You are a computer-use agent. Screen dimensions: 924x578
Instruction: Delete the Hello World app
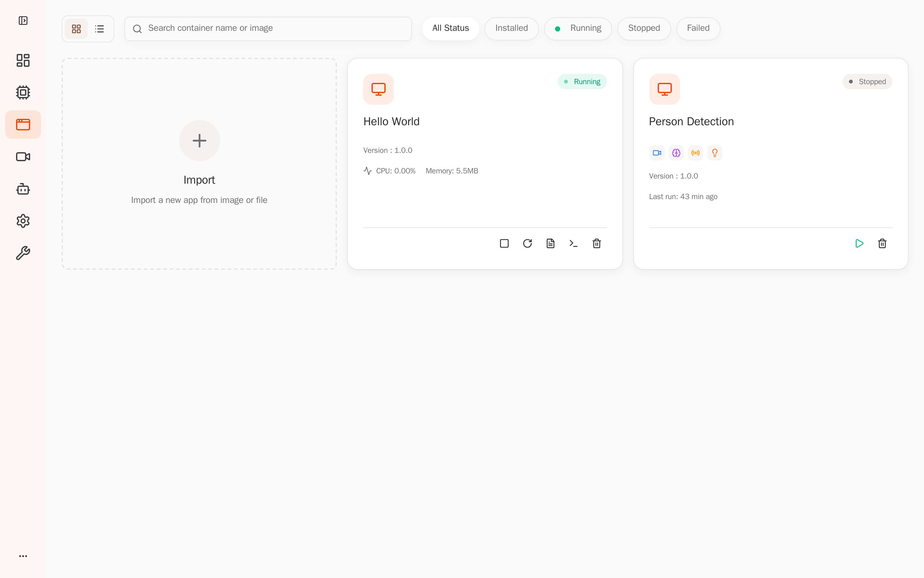[597, 243]
